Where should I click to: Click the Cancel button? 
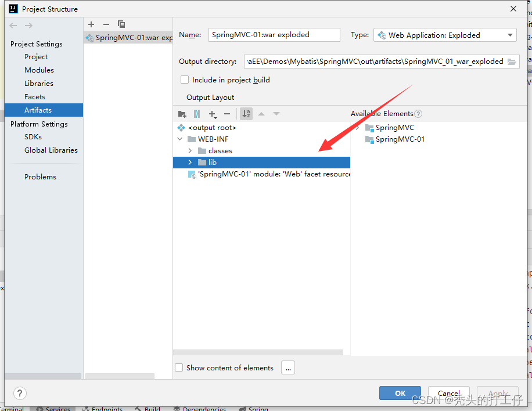[x=449, y=393]
